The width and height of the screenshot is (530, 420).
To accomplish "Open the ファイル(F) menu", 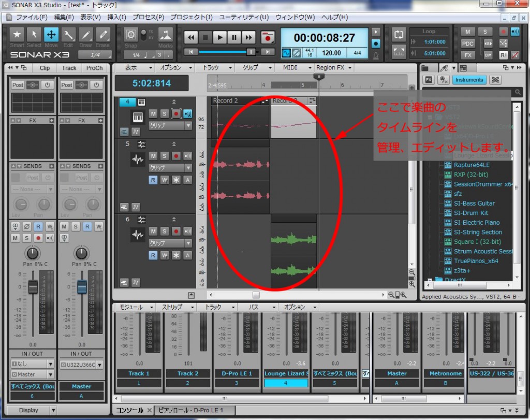I will [32, 17].
